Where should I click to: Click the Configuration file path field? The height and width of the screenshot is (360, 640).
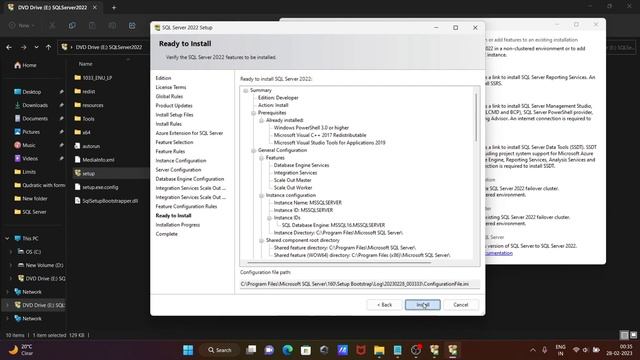360,284
